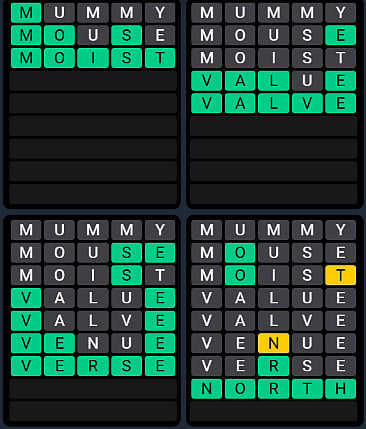The height and width of the screenshot is (429, 366).
Task: Click gray U between green L and green E
Action: tap(307, 81)
